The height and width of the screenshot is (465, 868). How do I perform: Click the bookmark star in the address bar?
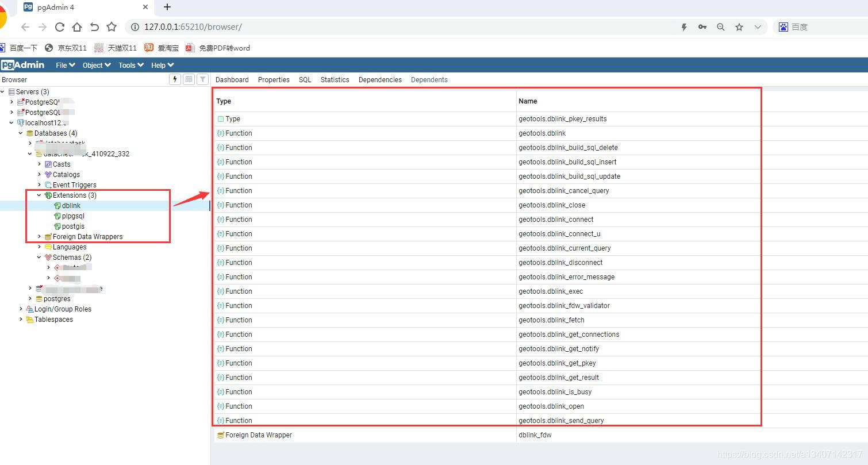click(739, 26)
